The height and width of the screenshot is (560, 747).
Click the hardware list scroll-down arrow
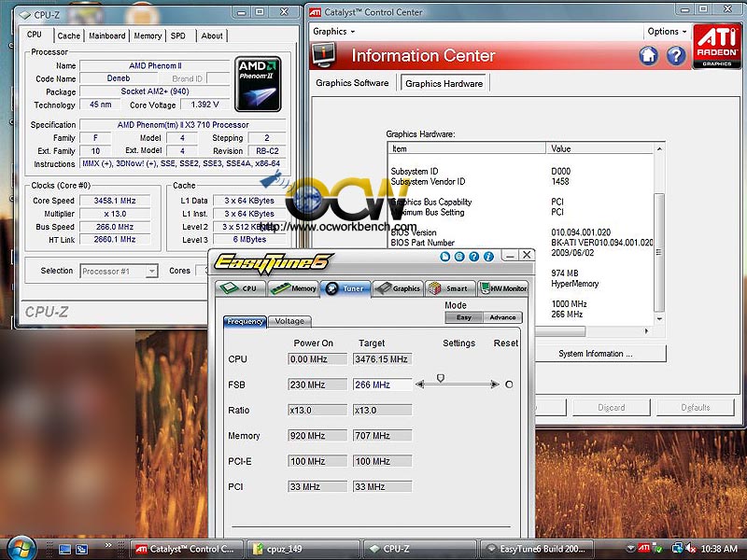point(659,319)
